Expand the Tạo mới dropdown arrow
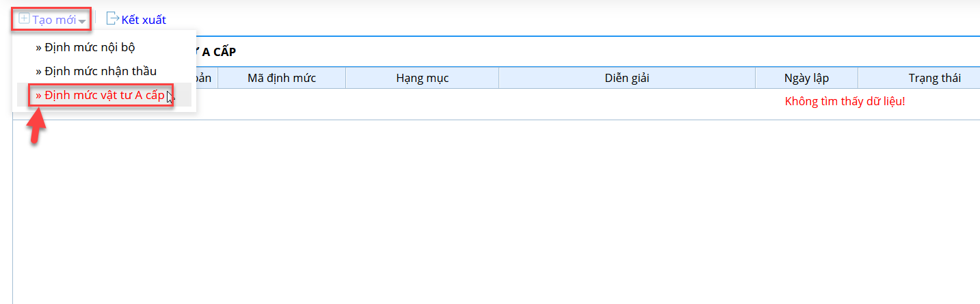Image resolution: width=980 pixels, height=304 pixels. tap(83, 21)
